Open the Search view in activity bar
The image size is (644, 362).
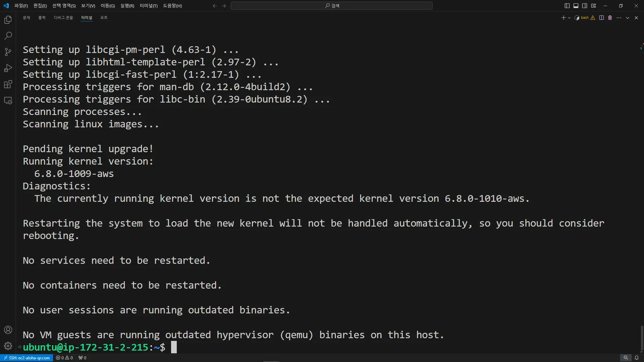(x=8, y=36)
